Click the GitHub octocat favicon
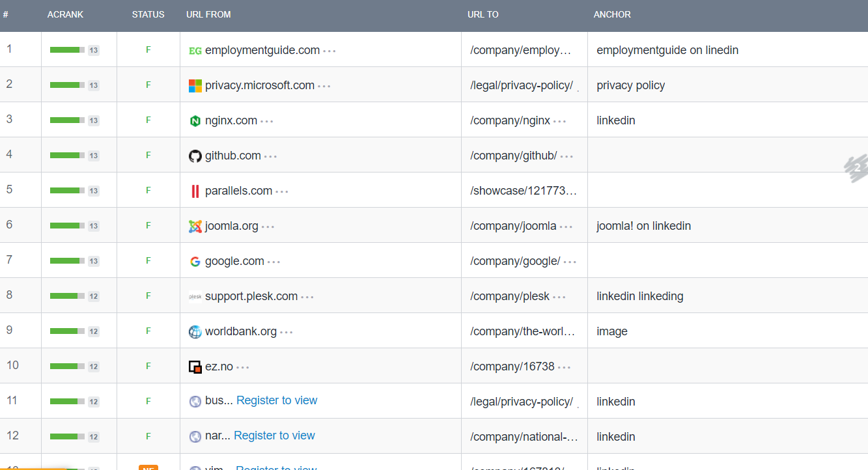This screenshot has width=868, height=470. point(195,156)
